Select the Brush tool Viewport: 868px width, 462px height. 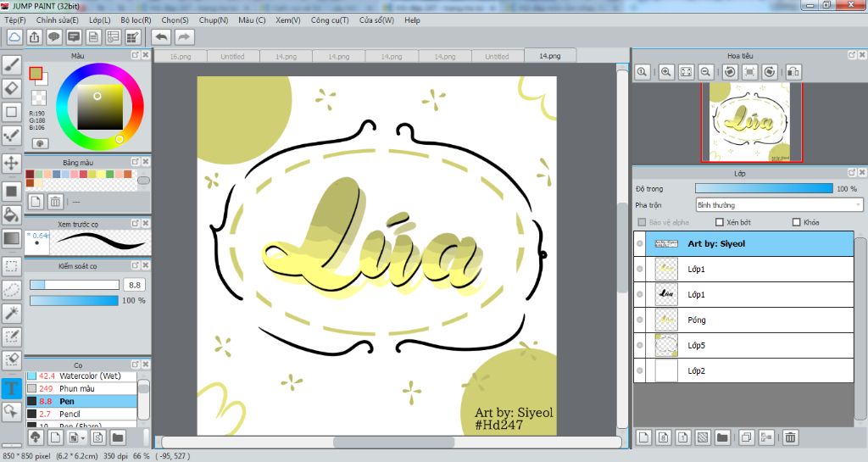12,65
